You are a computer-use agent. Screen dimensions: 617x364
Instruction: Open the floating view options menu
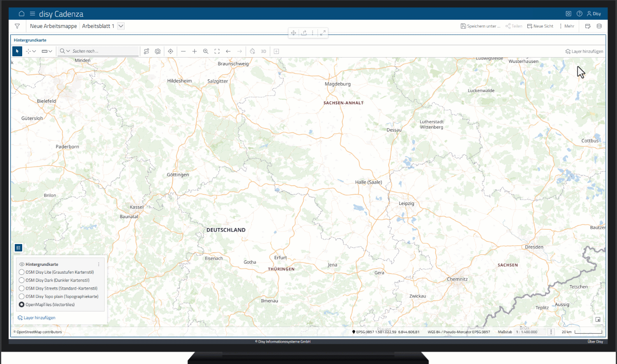313,33
